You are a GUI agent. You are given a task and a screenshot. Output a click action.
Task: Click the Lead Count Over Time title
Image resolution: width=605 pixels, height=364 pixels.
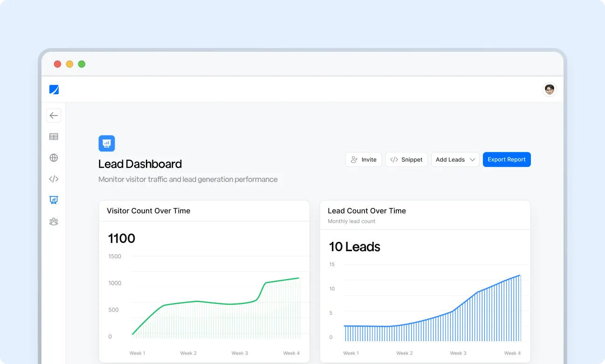pyautogui.click(x=367, y=211)
